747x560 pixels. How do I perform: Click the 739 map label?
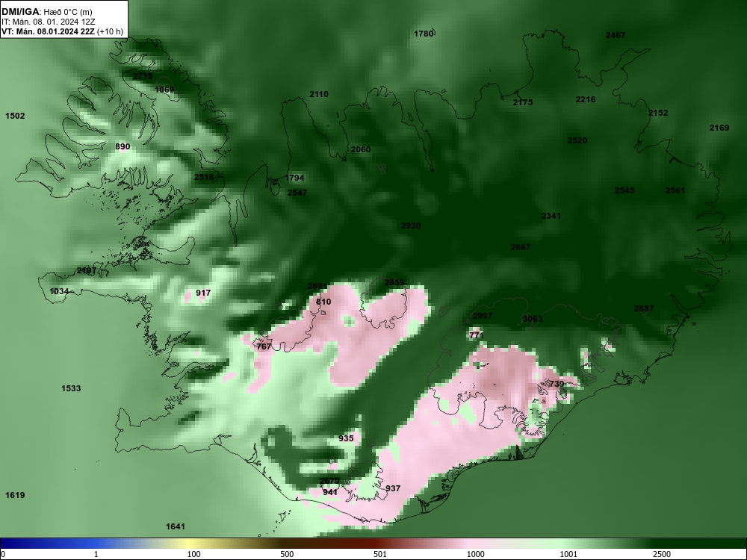pyautogui.click(x=557, y=384)
